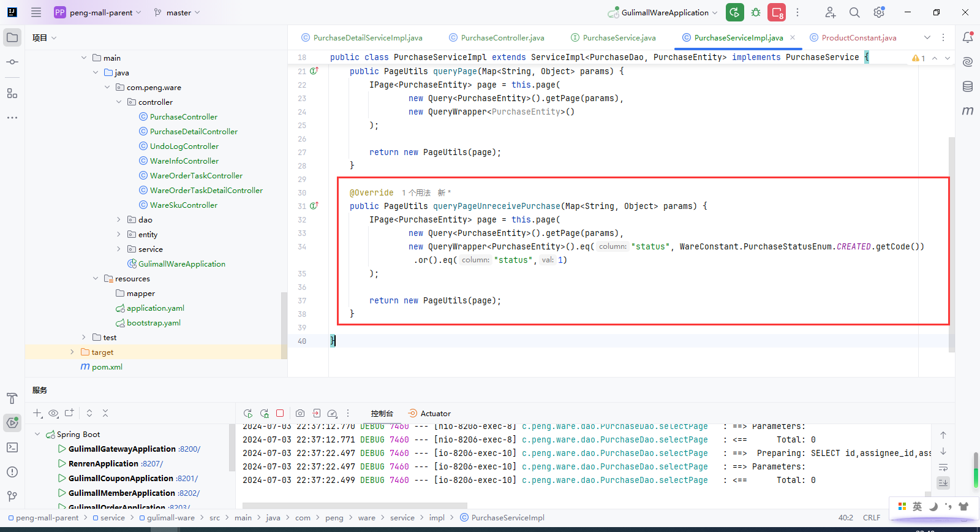Toggle the Services view options eye icon
Viewport: 980px width, 532px height.
pyautogui.click(x=53, y=413)
